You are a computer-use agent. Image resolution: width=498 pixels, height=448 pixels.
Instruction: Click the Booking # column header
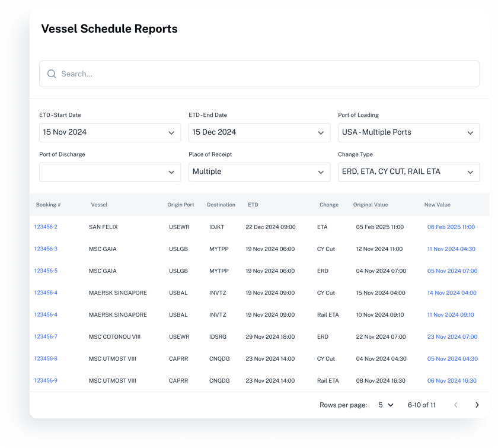coord(48,205)
